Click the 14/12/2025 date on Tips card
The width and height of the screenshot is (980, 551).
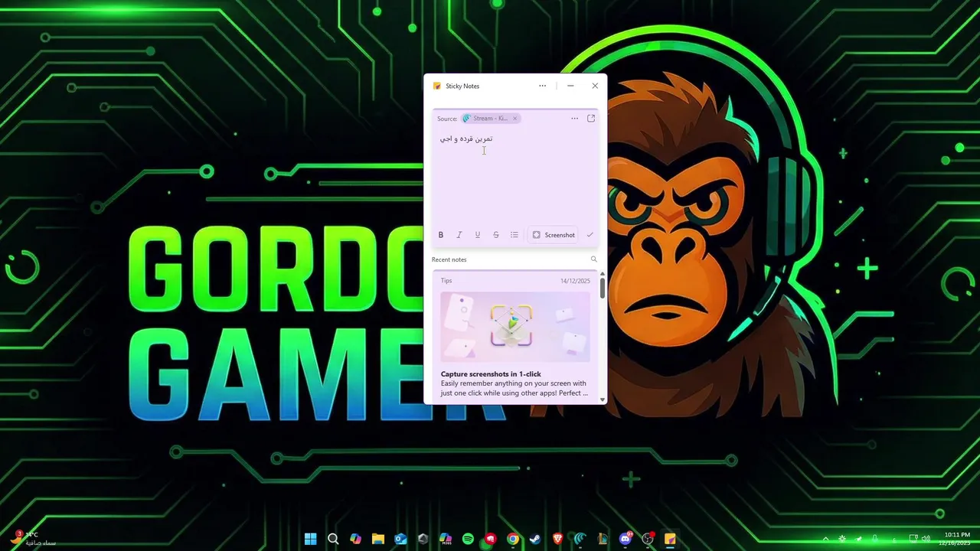[x=575, y=281]
